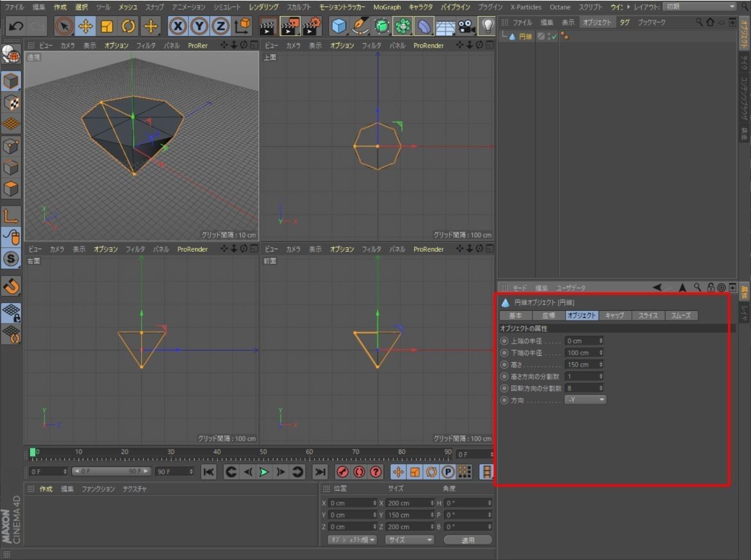Go to start of animation
The image size is (751, 560).
coord(209,472)
